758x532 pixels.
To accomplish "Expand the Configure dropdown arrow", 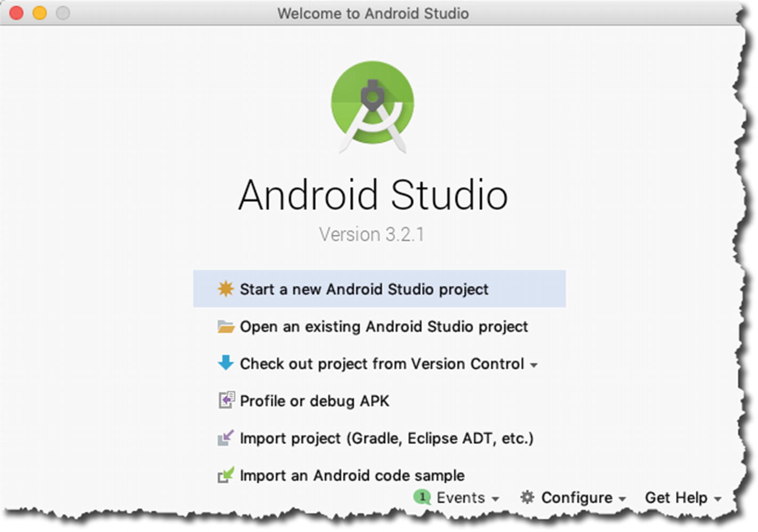I will coord(622,499).
